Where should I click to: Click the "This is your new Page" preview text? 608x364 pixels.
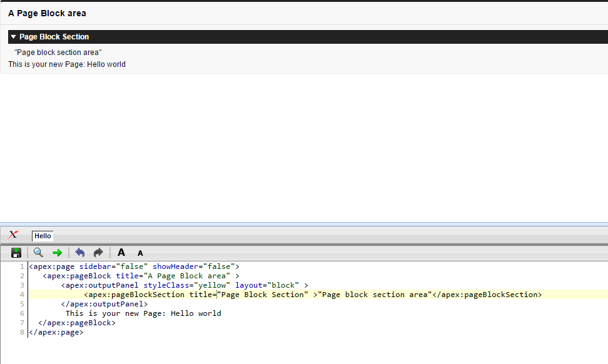tap(67, 64)
